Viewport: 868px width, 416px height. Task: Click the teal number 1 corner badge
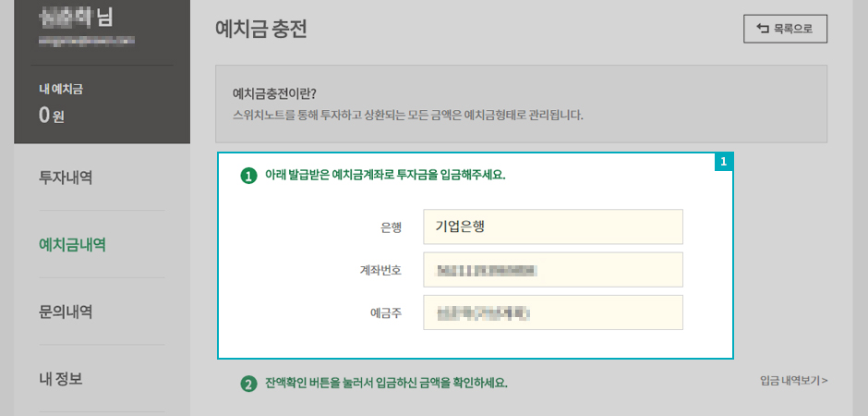724,162
